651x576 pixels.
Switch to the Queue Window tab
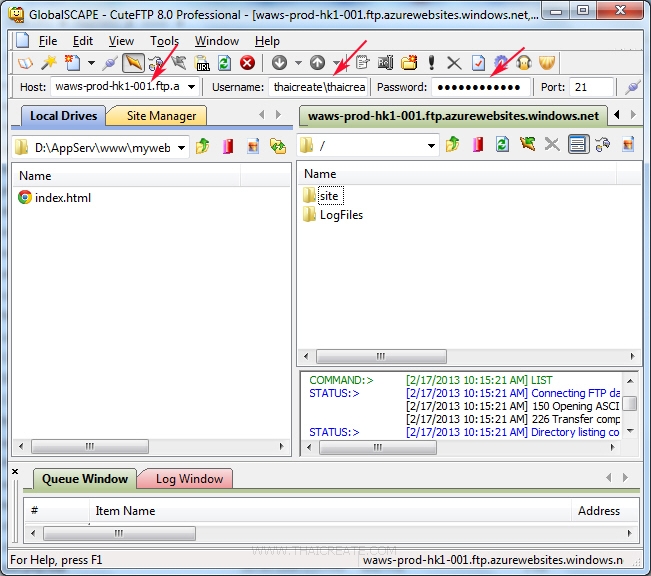[x=85, y=479]
